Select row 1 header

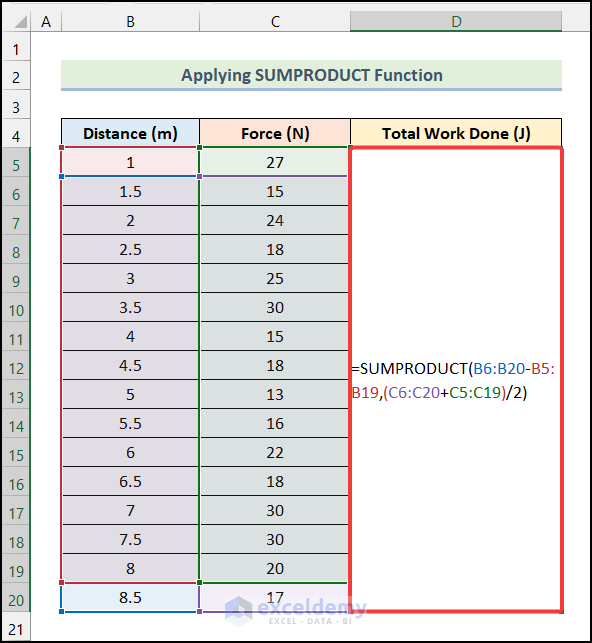[x=16, y=47]
